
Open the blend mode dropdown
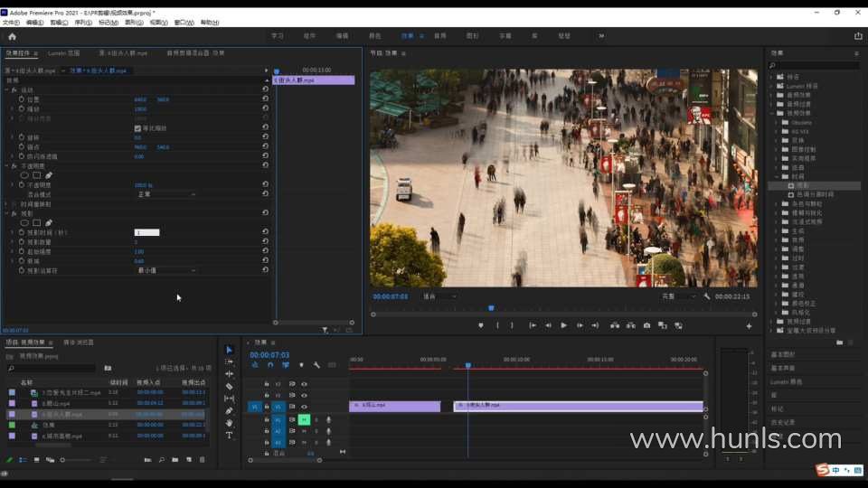165,194
